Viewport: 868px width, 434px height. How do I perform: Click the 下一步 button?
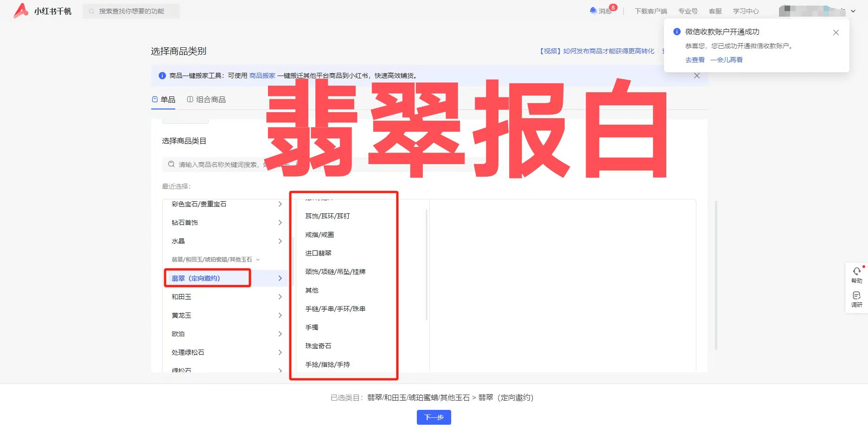tap(434, 417)
